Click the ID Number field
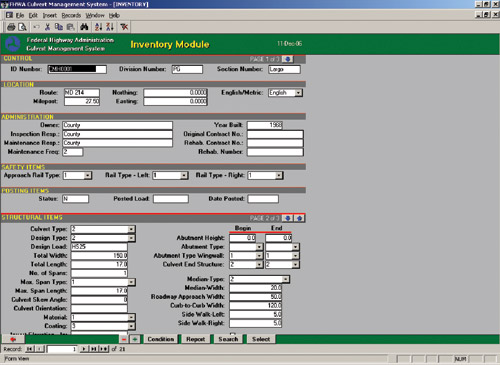This screenshot has height=365, width=500. click(77, 69)
